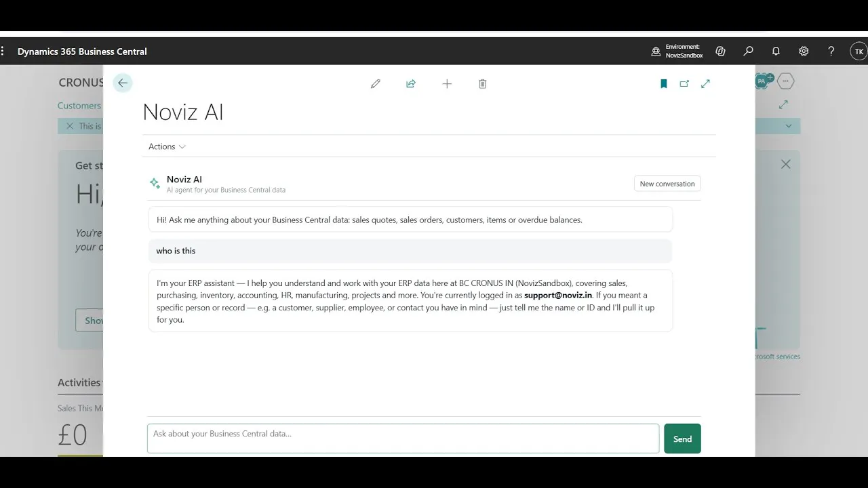Expand the notification bar chevron in background page
868x488 pixels.
[x=788, y=126]
